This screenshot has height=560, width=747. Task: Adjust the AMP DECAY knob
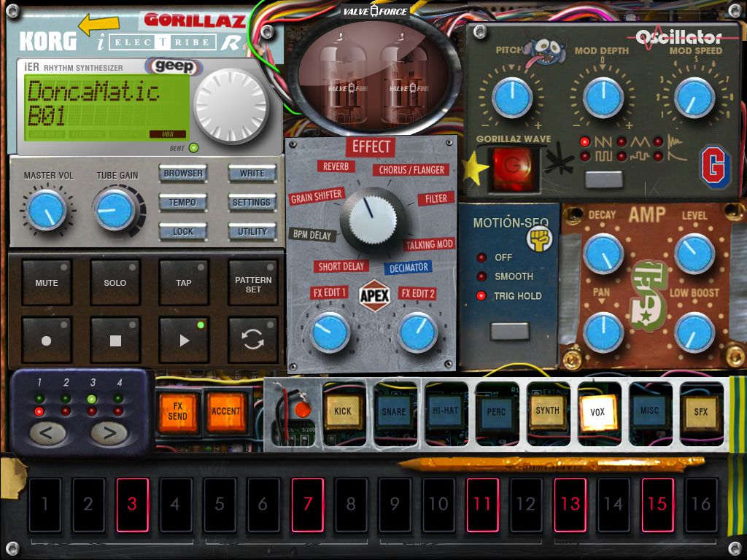(603, 254)
